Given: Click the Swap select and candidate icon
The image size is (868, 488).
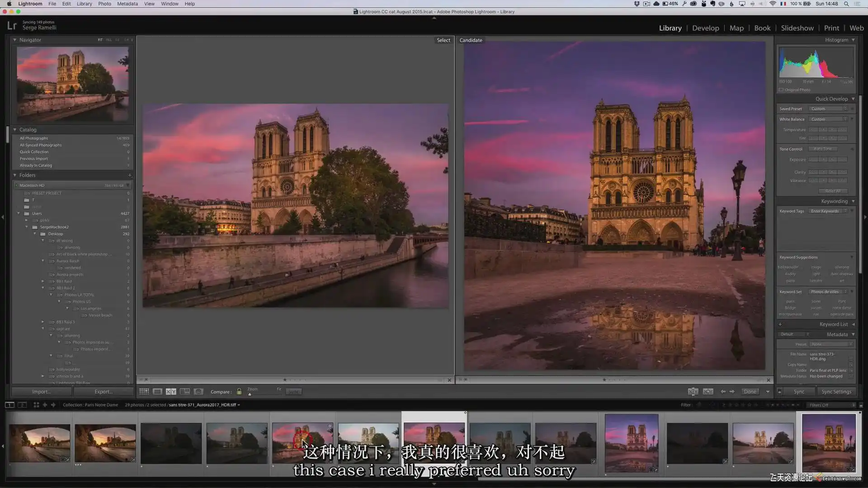Looking at the screenshot, I should (x=693, y=392).
